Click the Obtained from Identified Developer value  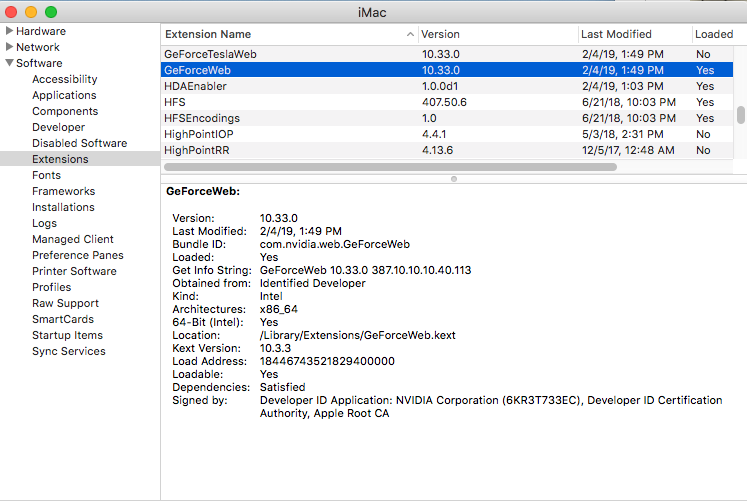(313, 283)
